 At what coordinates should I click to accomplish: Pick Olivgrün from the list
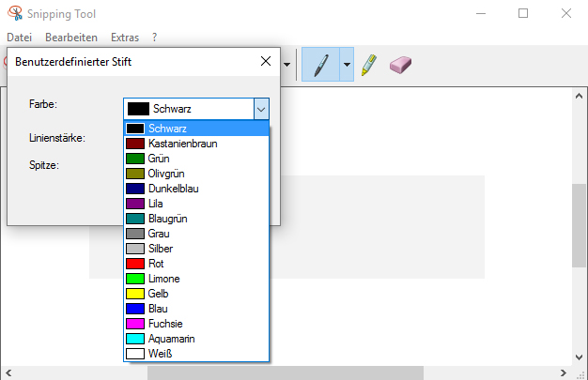pos(196,174)
